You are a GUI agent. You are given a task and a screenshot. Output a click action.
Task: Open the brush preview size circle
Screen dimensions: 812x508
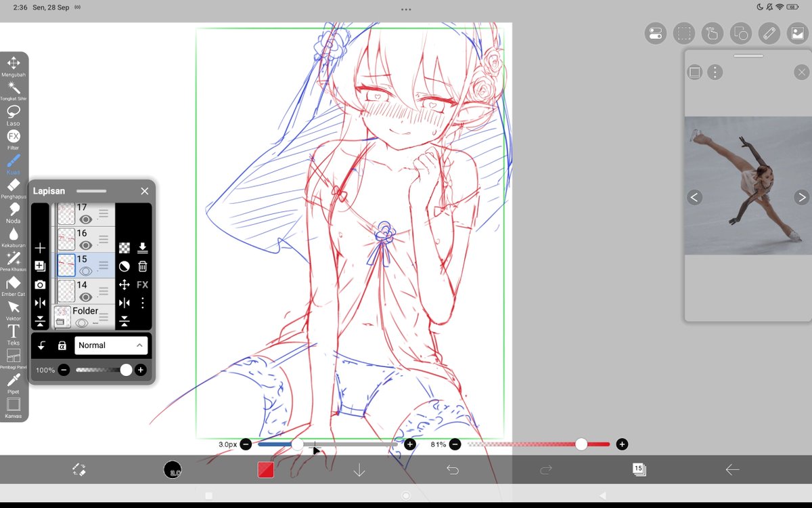tap(173, 469)
